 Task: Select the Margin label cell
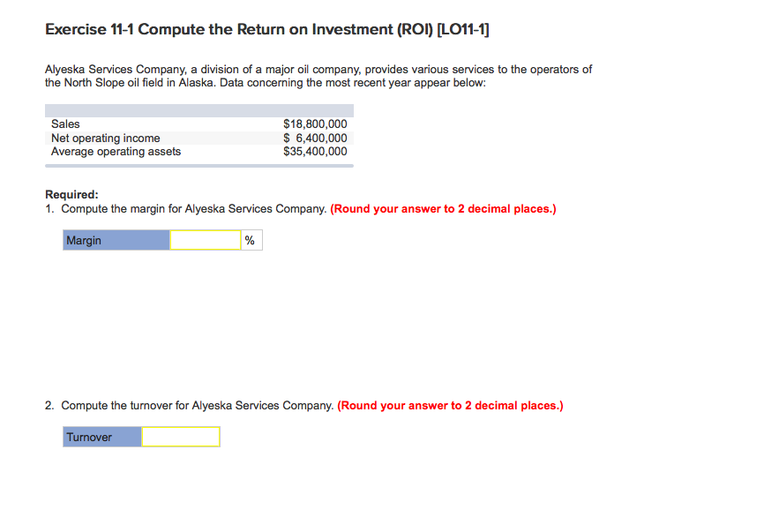point(116,239)
